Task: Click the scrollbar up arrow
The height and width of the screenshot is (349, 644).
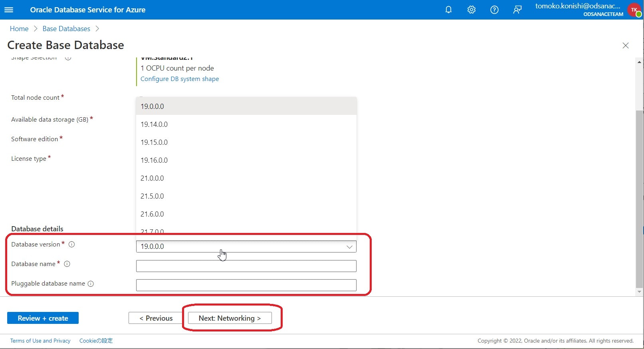Action: [640, 62]
